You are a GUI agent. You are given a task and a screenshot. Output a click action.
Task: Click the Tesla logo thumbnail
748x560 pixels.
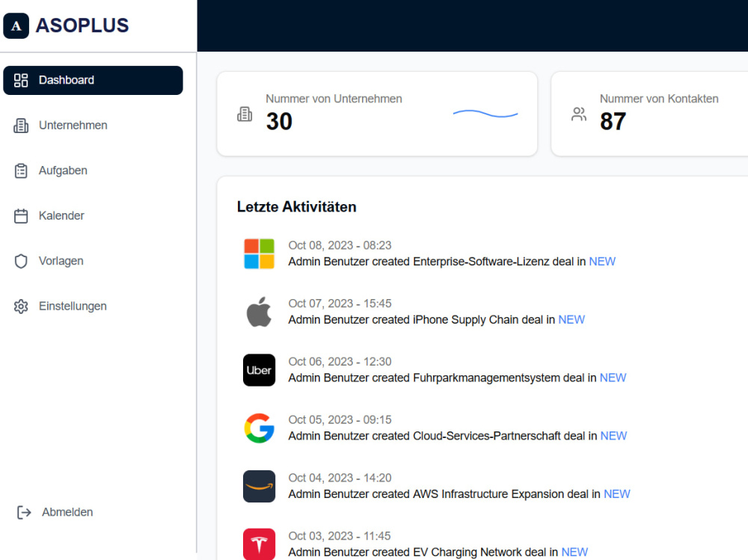tap(259, 544)
